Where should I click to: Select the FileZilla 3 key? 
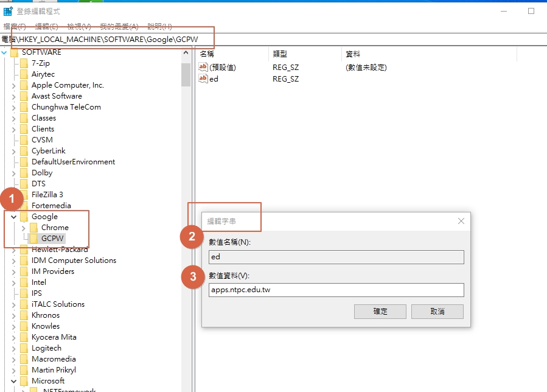(x=47, y=195)
